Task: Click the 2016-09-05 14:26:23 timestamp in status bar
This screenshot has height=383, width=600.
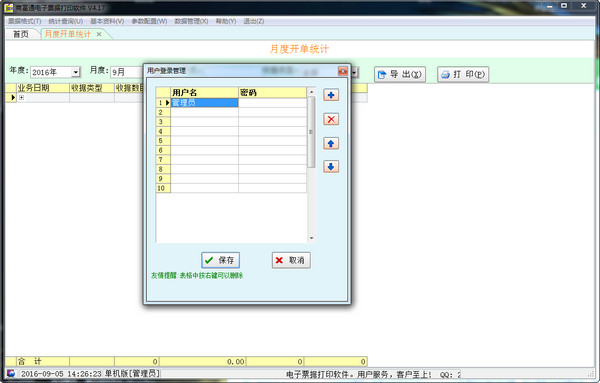Action: pyautogui.click(x=61, y=373)
